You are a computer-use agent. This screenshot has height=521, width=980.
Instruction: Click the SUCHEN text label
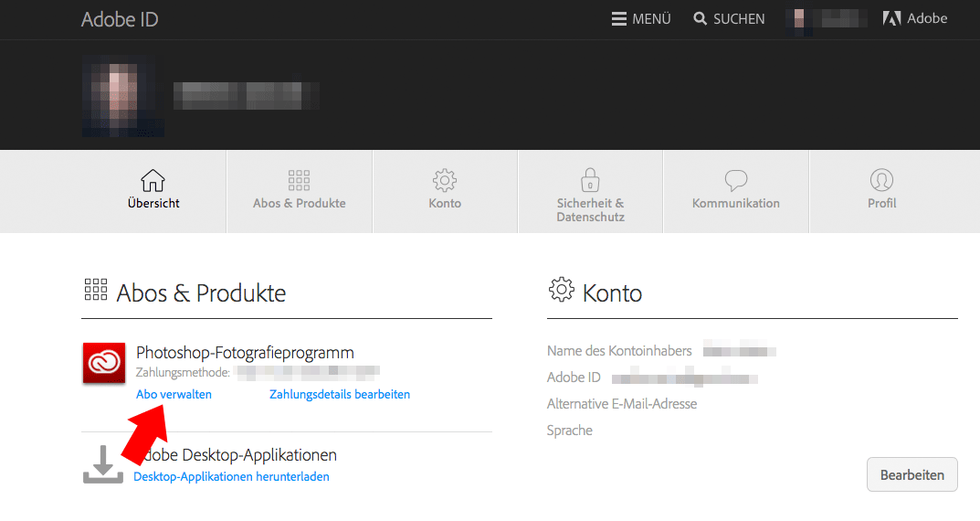(x=739, y=19)
